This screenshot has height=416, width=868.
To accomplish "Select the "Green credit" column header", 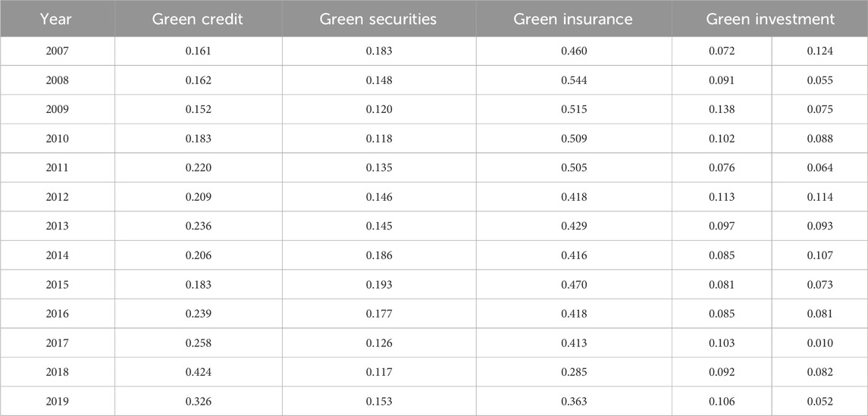I will point(198,19).
